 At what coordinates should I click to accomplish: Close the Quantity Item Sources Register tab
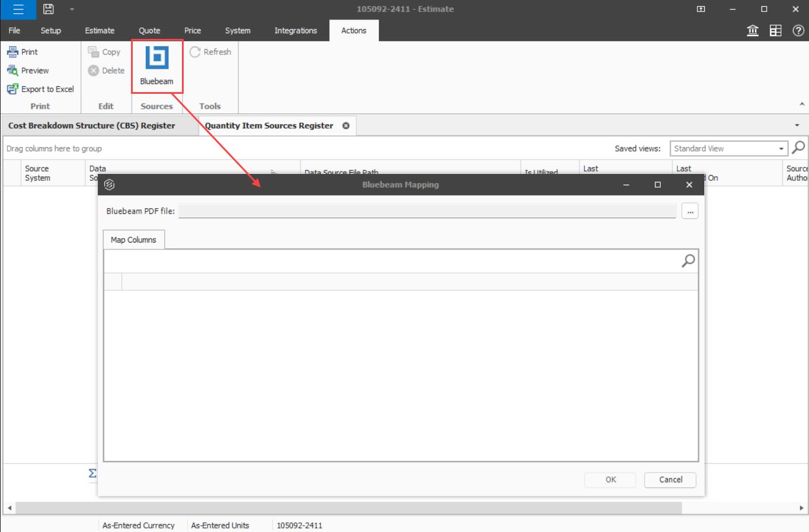click(x=346, y=126)
